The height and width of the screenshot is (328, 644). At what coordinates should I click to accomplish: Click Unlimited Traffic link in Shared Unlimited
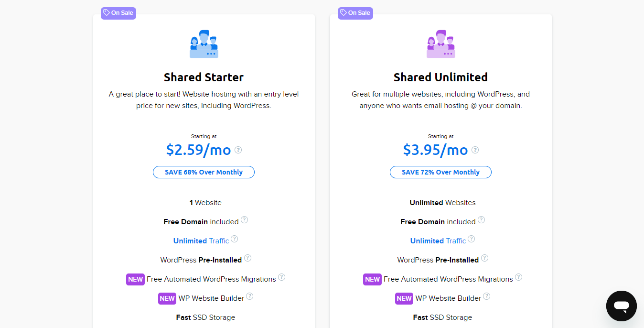438,241
